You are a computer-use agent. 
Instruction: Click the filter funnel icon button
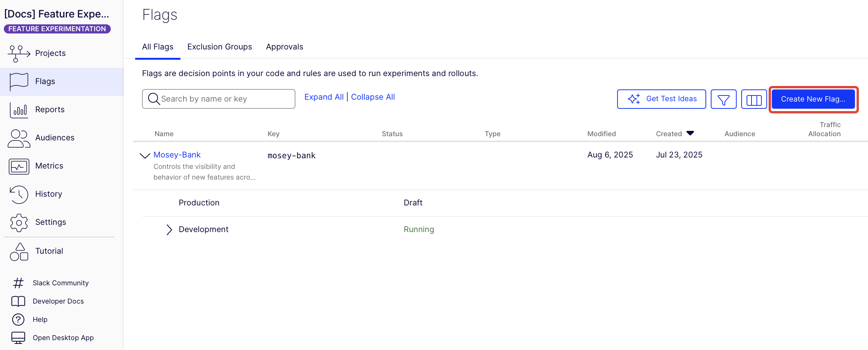[x=723, y=99]
